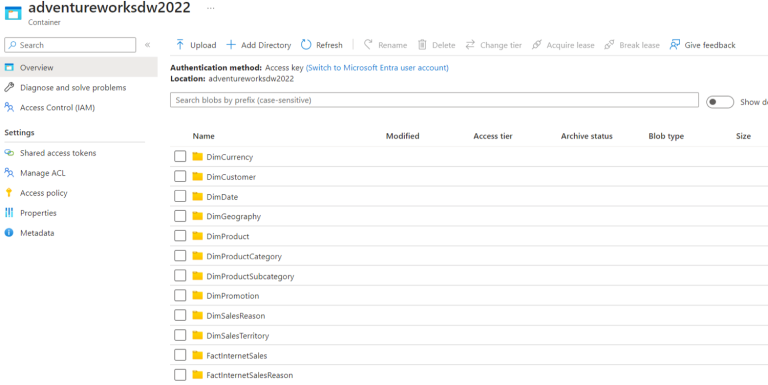The image size is (768, 385).
Task: Click the Upload arrow icon
Action: click(180, 45)
